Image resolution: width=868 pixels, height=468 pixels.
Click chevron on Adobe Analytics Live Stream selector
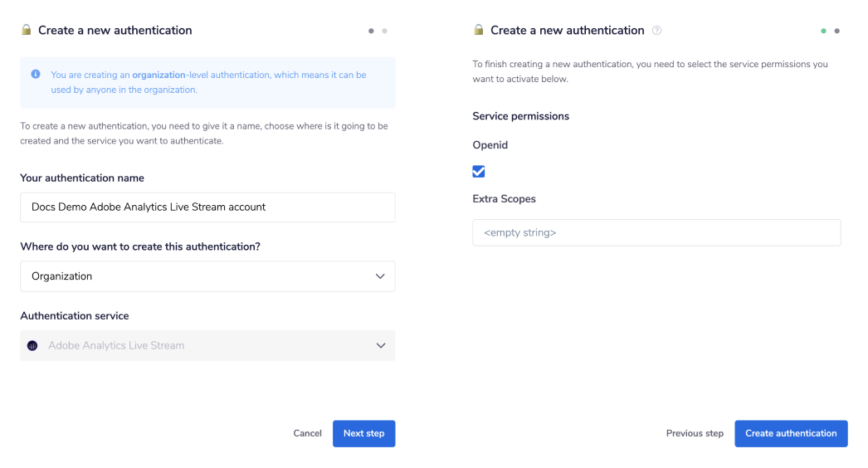380,345
